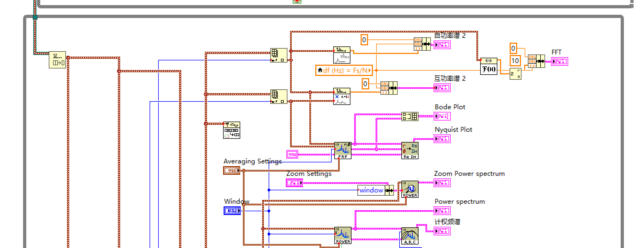Click the Window label text

click(237, 201)
